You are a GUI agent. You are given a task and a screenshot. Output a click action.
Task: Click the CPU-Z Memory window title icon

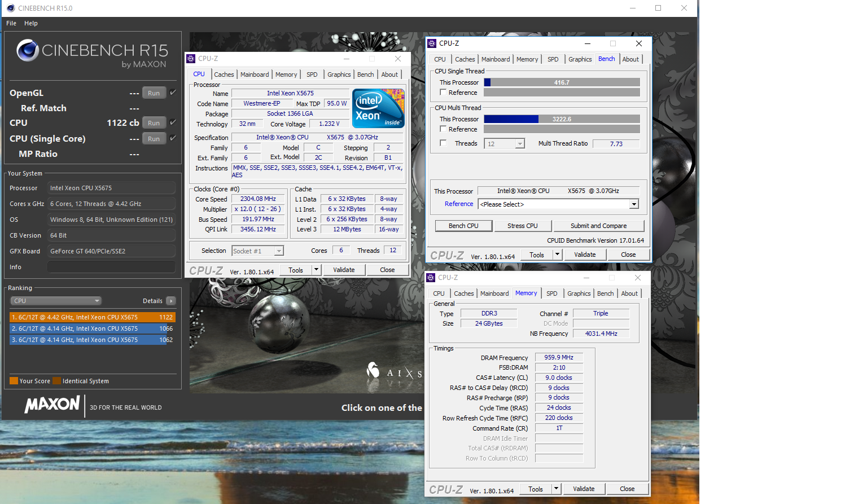pos(431,278)
